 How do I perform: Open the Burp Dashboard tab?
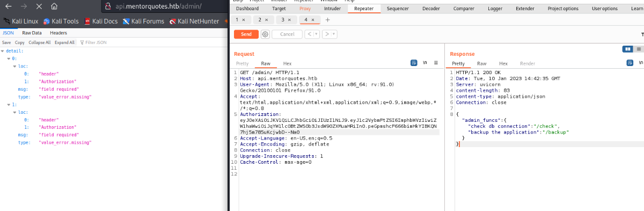pos(247,9)
